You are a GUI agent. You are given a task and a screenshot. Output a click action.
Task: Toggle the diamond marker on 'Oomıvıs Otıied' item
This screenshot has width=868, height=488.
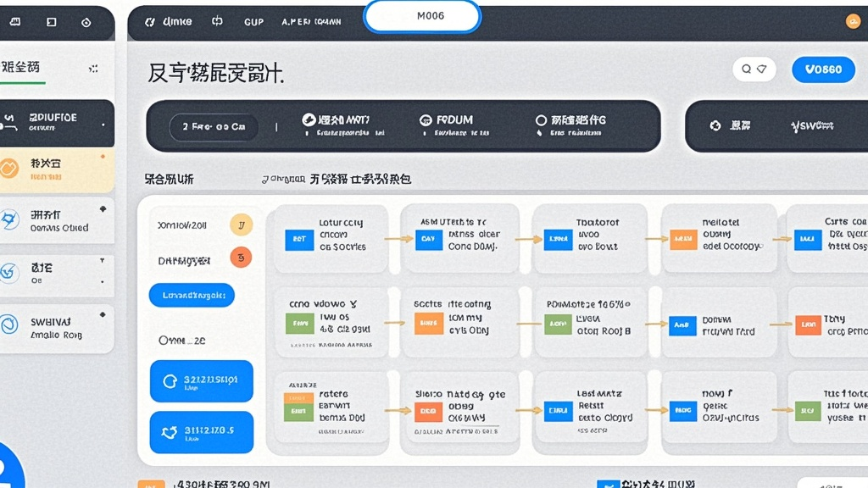click(x=103, y=209)
